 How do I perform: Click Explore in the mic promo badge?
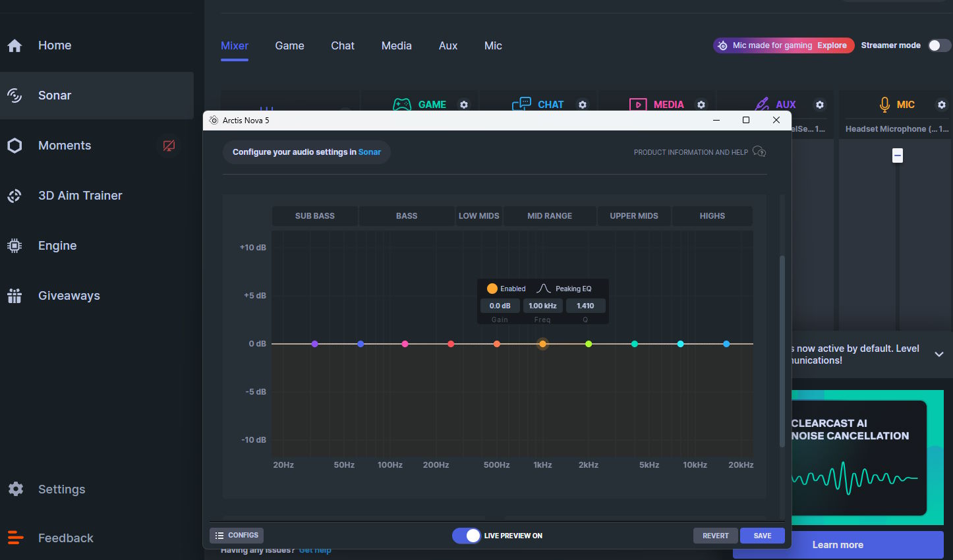click(x=832, y=45)
